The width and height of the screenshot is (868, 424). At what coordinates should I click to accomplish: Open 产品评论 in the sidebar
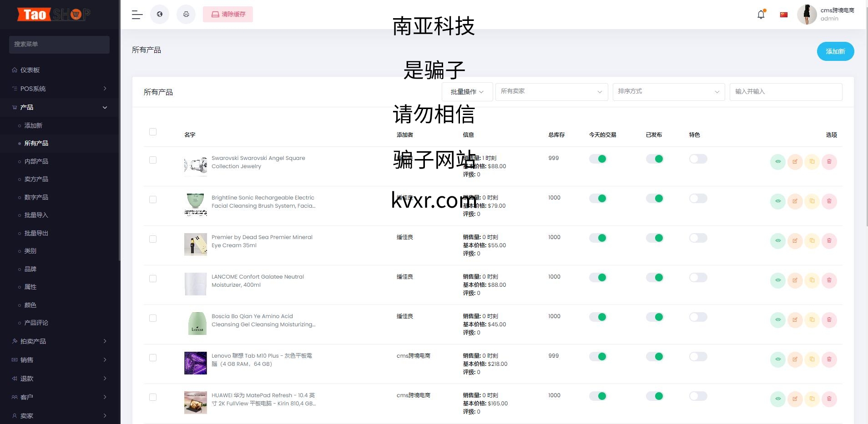[x=59, y=323]
